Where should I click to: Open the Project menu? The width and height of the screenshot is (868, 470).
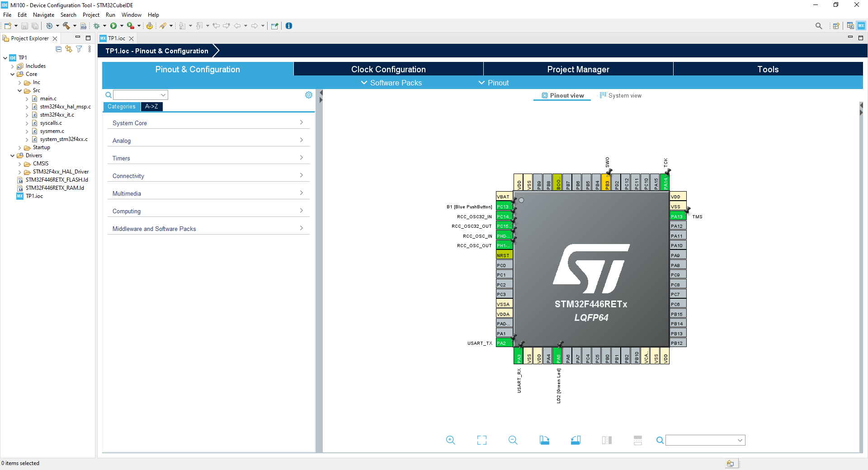pos(91,15)
